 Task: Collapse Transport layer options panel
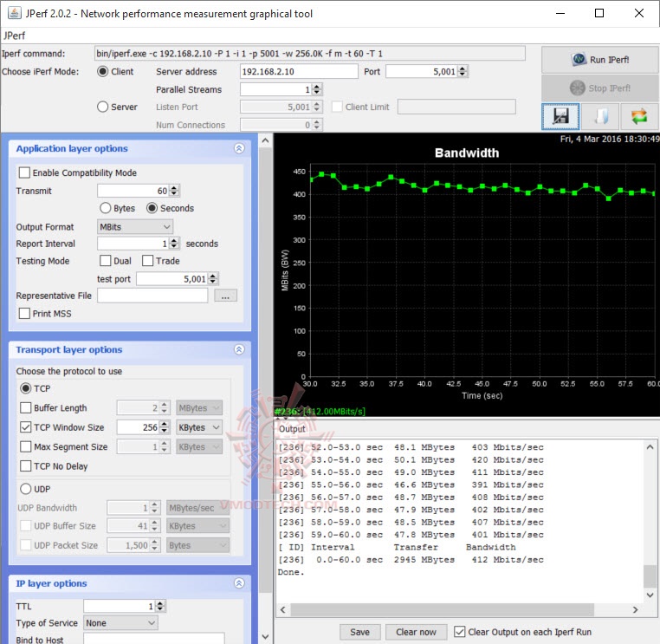pos(239,349)
